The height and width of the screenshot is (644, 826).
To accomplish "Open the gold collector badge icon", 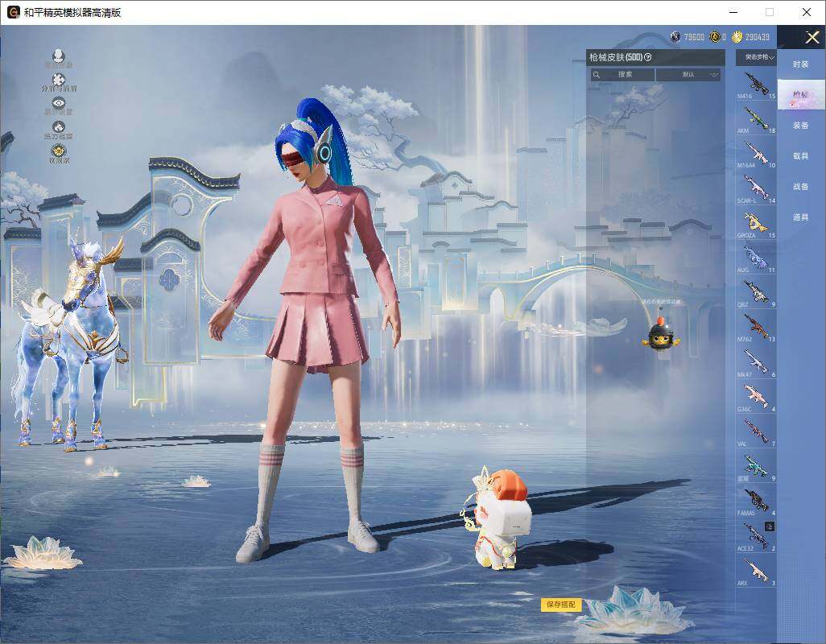I will [59, 151].
